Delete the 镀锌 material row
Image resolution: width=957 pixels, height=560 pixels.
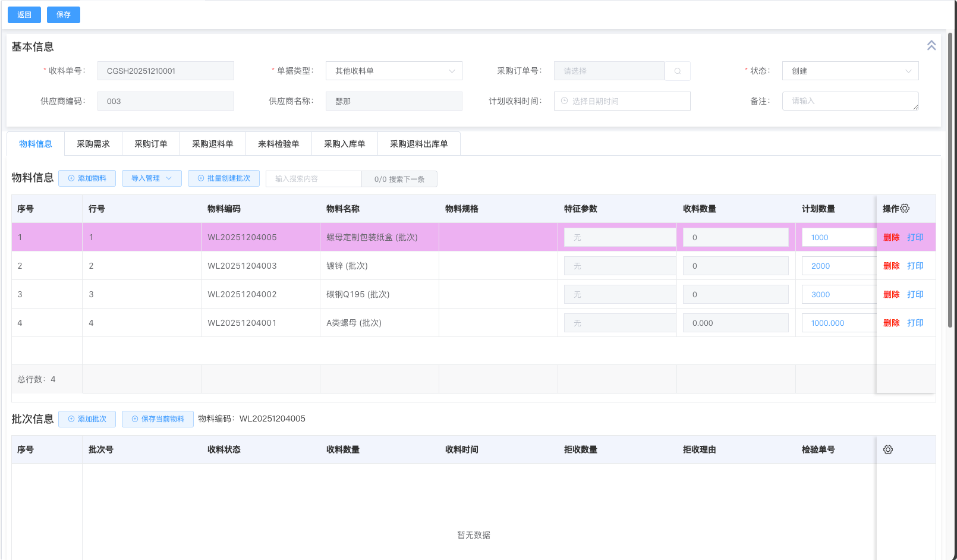[x=891, y=266]
